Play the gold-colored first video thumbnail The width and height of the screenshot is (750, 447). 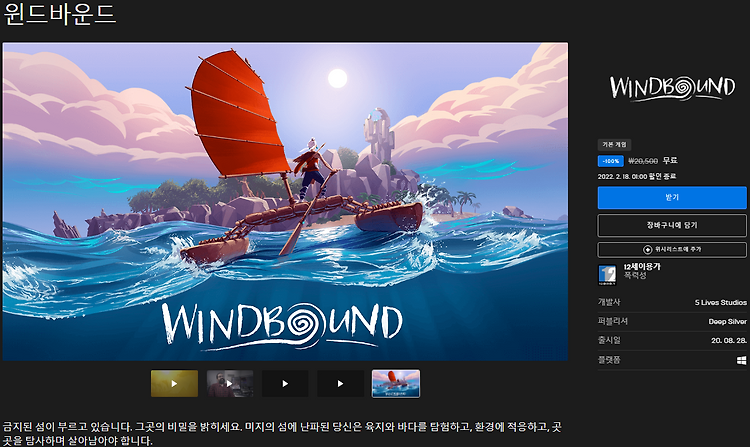tap(174, 383)
